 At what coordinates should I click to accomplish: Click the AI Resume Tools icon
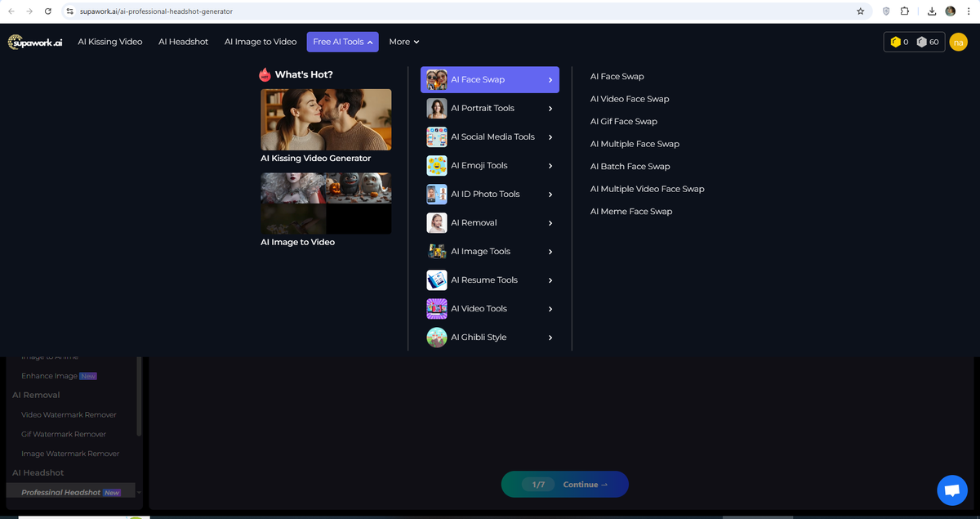coord(437,280)
